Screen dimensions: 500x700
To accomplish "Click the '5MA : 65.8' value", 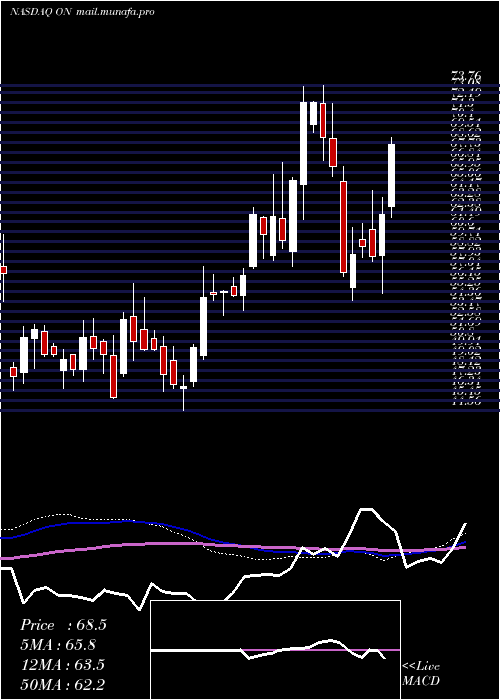I will tap(58, 645).
